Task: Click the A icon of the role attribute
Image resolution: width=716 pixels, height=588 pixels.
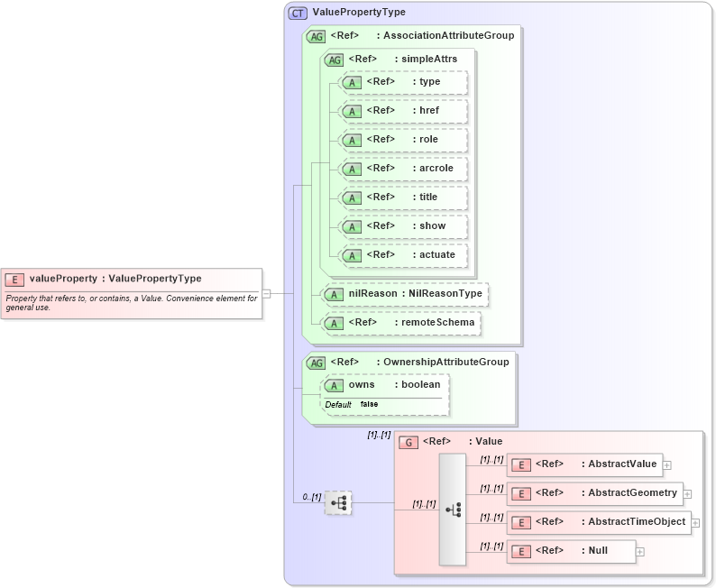Action: pos(352,140)
